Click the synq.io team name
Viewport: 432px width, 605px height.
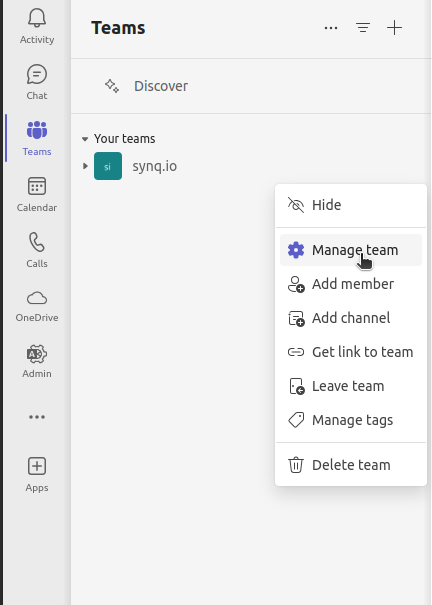(x=155, y=166)
